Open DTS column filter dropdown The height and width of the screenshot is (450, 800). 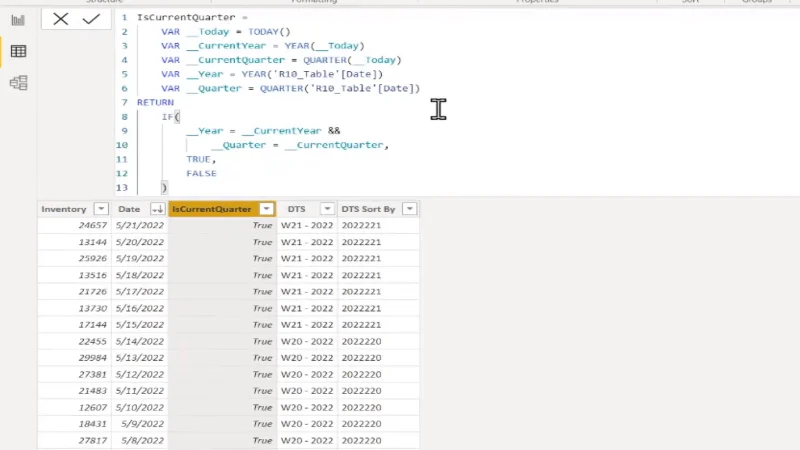point(327,209)
